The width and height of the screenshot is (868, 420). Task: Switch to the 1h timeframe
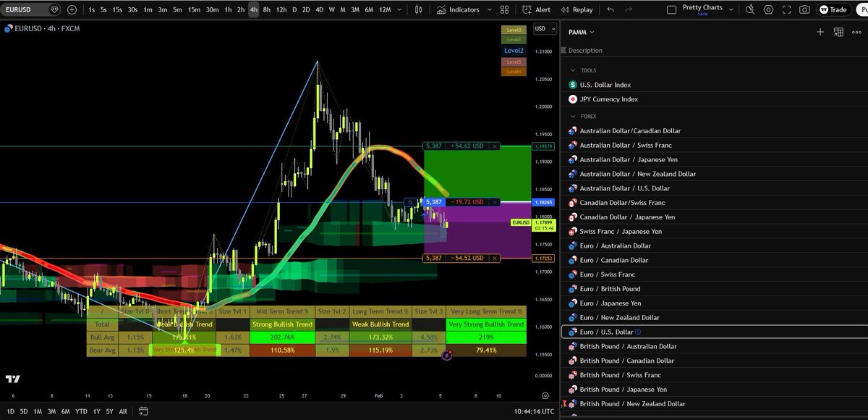point(229,9)
